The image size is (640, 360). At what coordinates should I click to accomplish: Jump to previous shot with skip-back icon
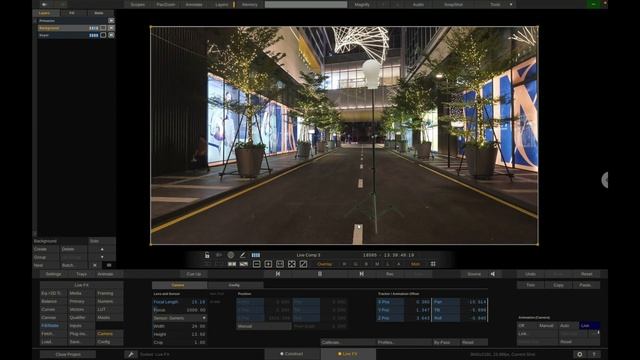[x=278, y=274]
